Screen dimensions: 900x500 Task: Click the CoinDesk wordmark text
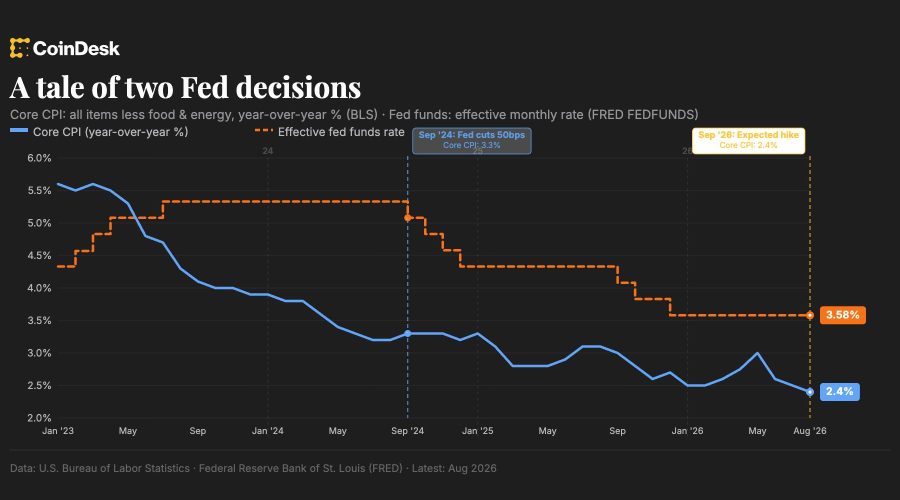point(76,49)
